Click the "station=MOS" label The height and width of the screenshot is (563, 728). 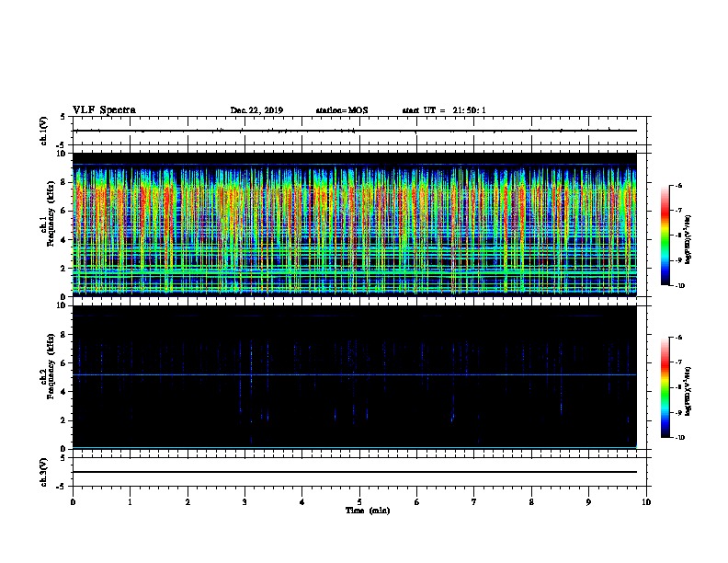pyautogui.click(x=342, y=110)
